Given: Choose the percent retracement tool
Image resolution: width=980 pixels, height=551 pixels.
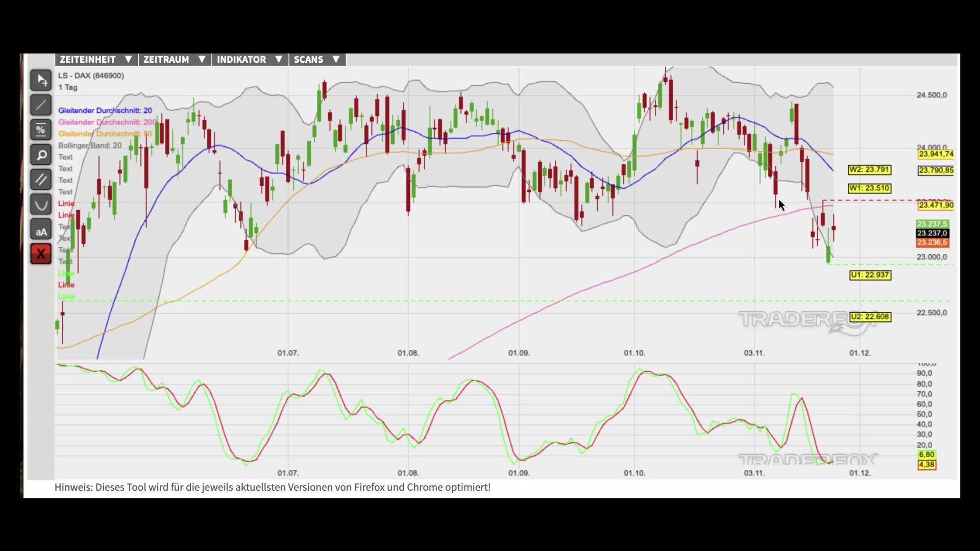Looking at the screenshot, I should pos(41,130).
